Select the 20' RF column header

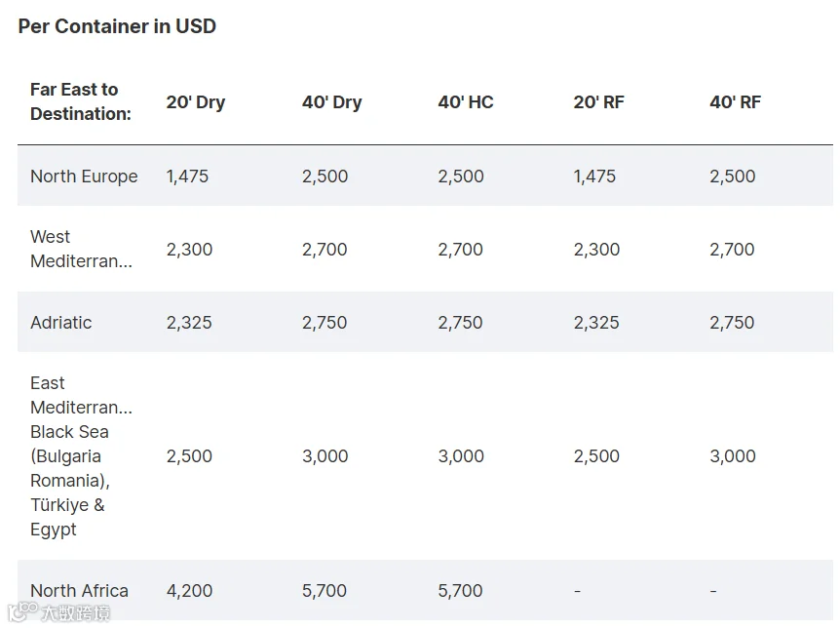pos(598,101)
